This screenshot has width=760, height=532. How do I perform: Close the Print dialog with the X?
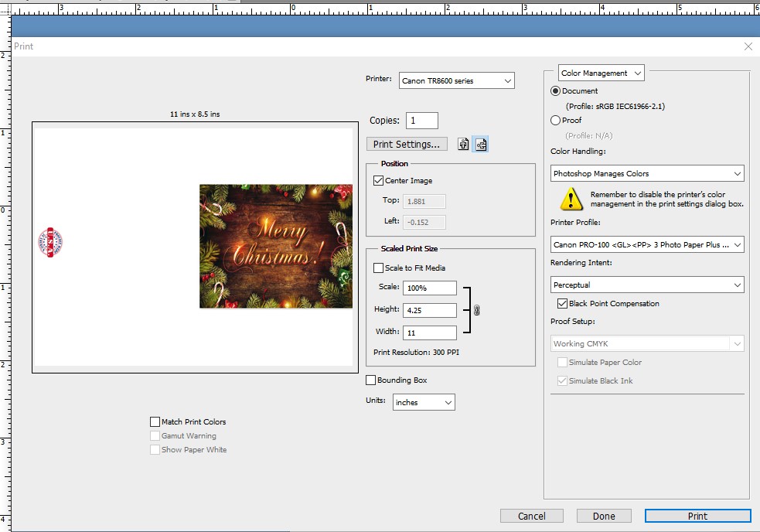pos(748,46)
